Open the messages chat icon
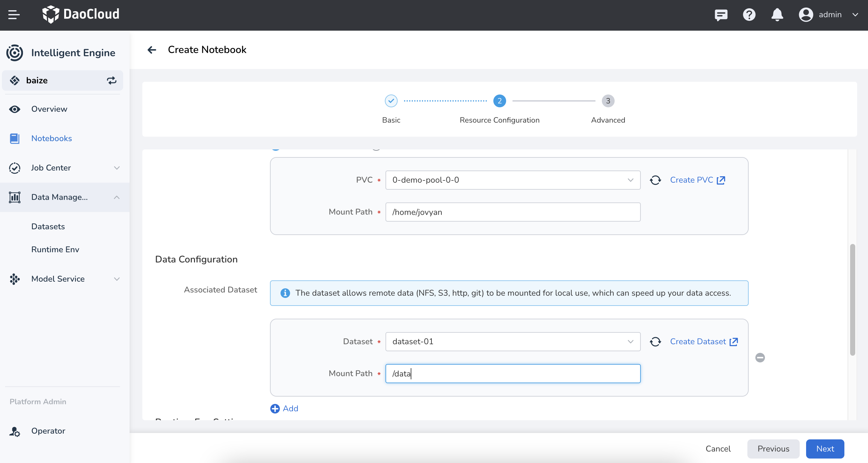The height and width of the screenshot is (463, 868). [x=721, y=15]
